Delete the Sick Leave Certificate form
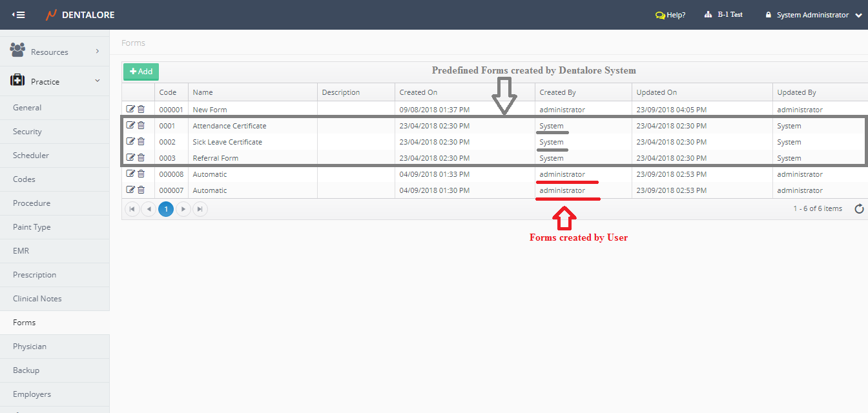The width and height of the screenshot is (868, 413). 141,141
